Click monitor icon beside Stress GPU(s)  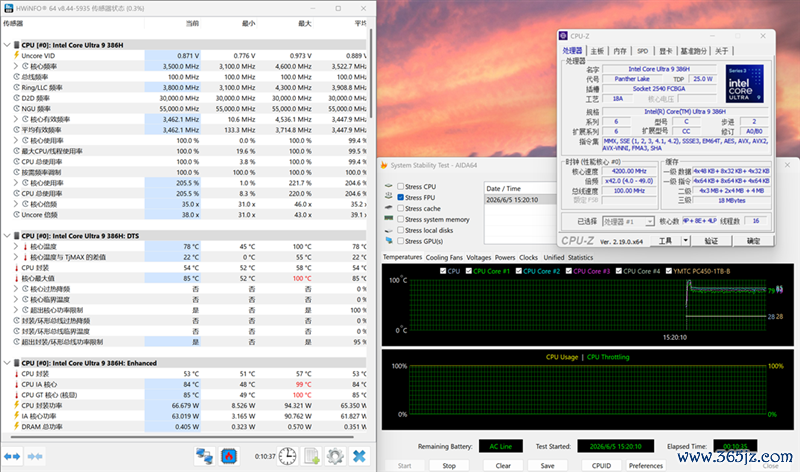[389, 241]
